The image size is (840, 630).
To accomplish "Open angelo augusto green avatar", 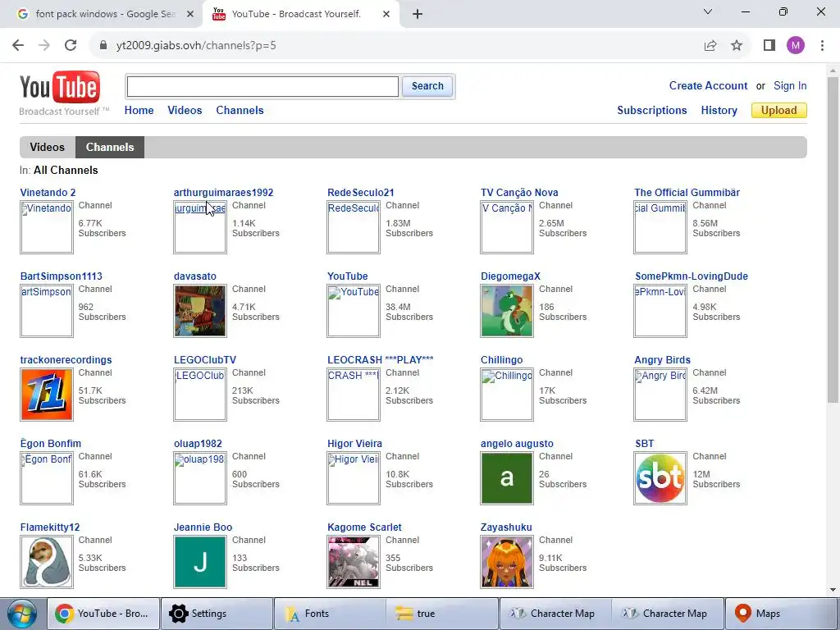I will [x=507, y=478].
